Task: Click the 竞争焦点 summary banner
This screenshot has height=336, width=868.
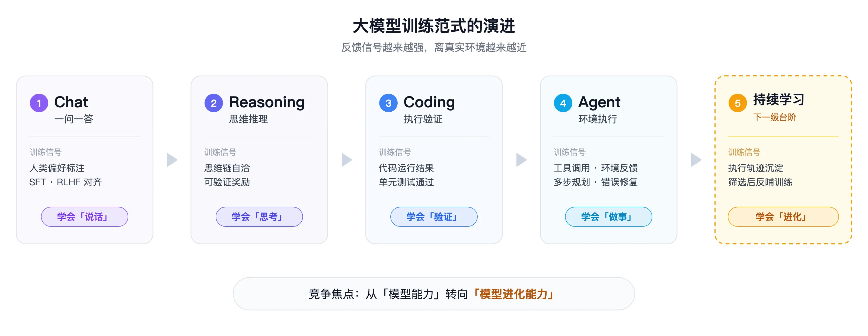Action: (x=434, y=294)
